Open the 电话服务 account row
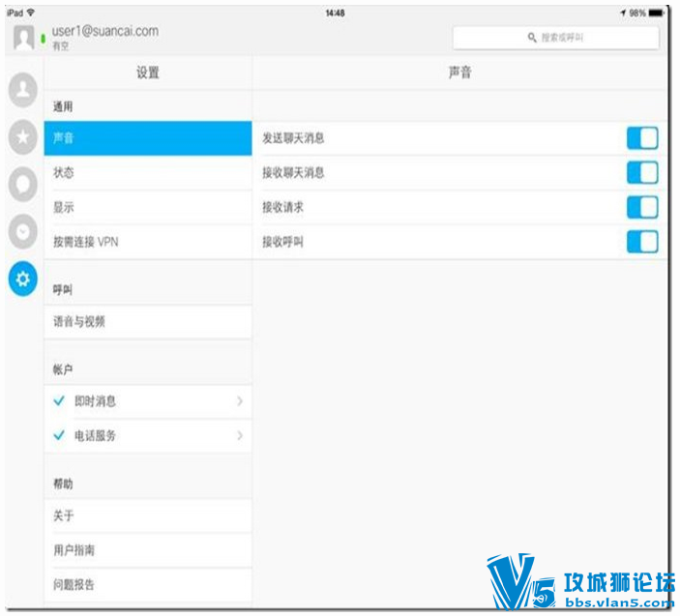Image resolution: width=680 pixels, height=616 pixels. tap(148, 435)
